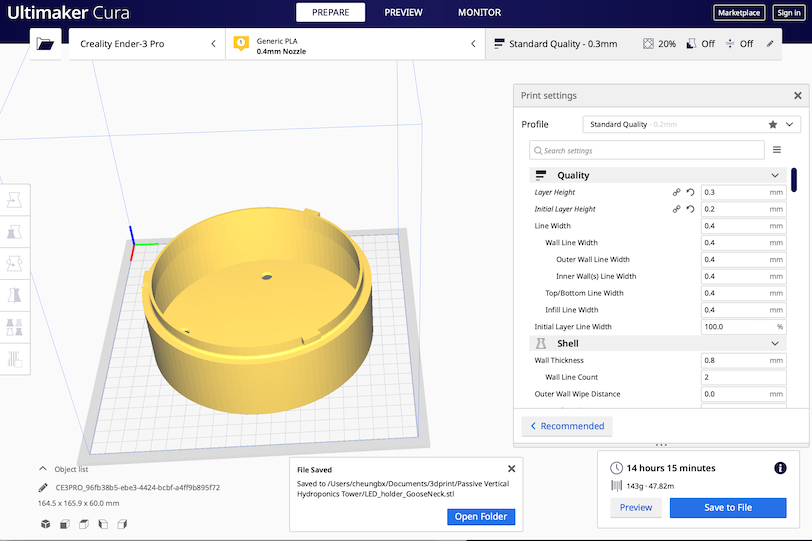Select the Mirror tool in left toolbar
This screenshot has height=541, width=812.
(x=14, y=295)
